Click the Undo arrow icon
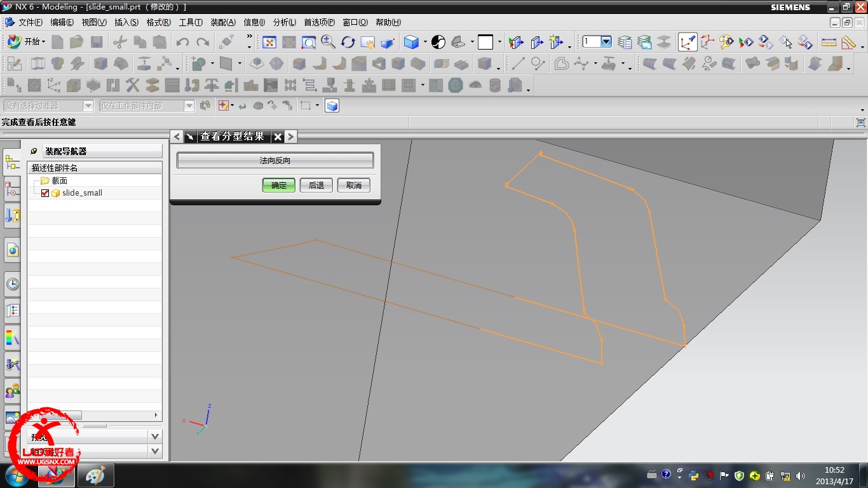The image size is (868, 488). tap(182, 42)
